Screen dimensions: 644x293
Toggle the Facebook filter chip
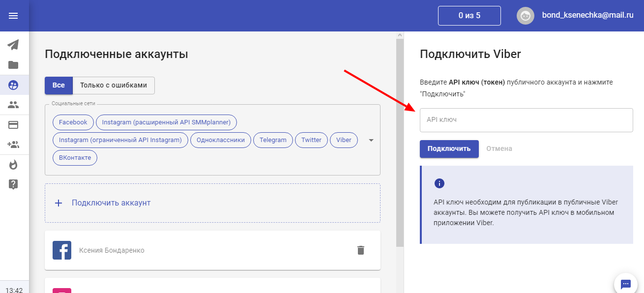[x=73, y=122]
